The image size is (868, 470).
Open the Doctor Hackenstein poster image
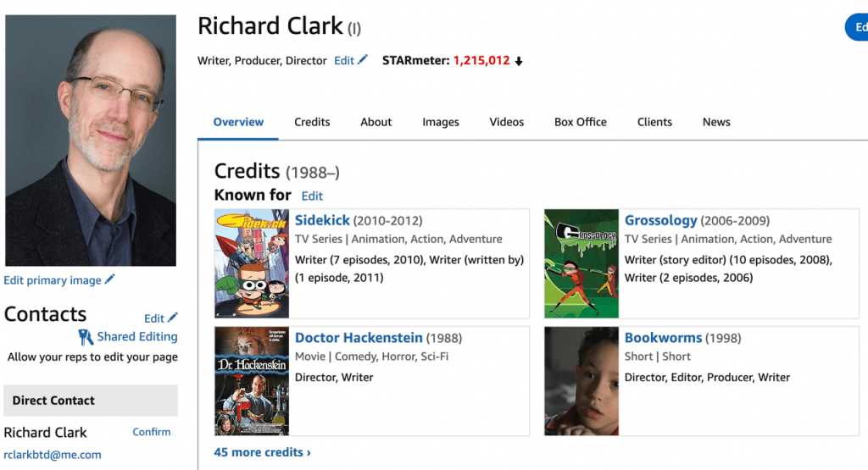pos(252,381)
